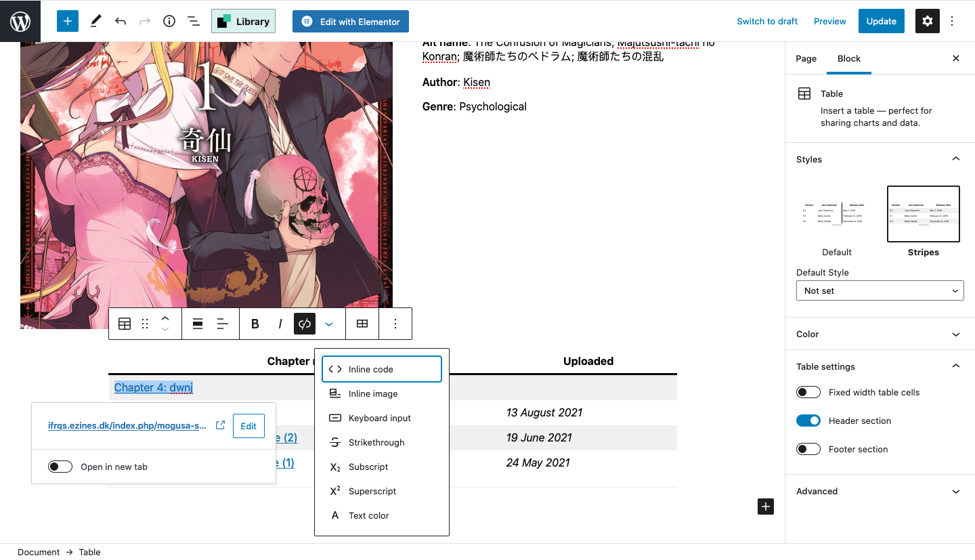Screen dimensions: 975x560
Task: Change column text alignment in toolbar
Action: pos(222,324)
